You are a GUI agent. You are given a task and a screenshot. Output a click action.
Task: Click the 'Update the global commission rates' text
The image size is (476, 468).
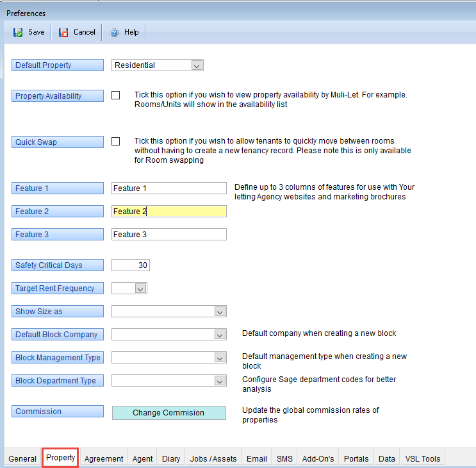(310, 415)
